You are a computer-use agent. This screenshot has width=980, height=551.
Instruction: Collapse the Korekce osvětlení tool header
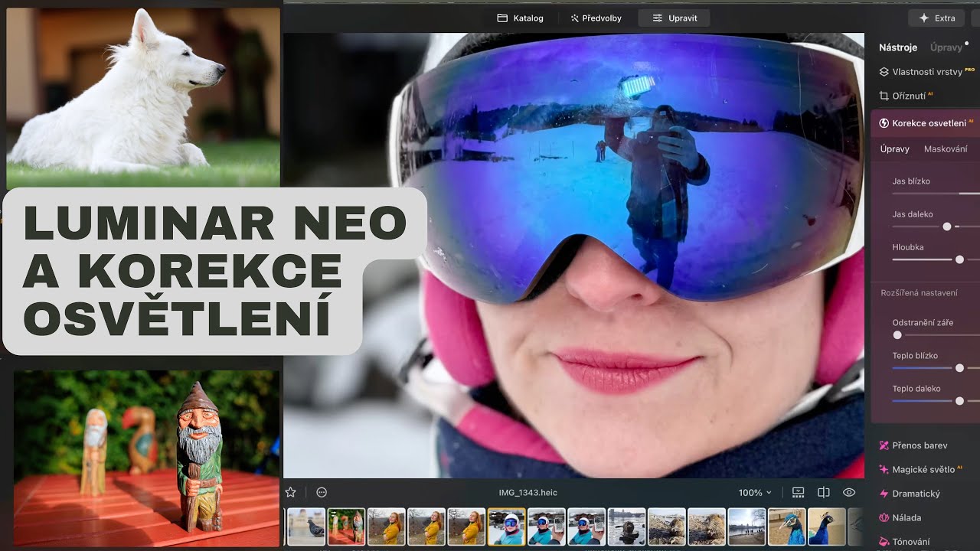(925, 123)
